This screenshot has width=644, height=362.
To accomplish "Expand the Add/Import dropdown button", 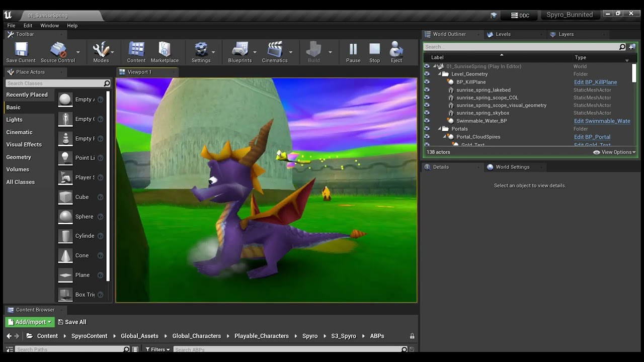I will click(x=30, y=322).
